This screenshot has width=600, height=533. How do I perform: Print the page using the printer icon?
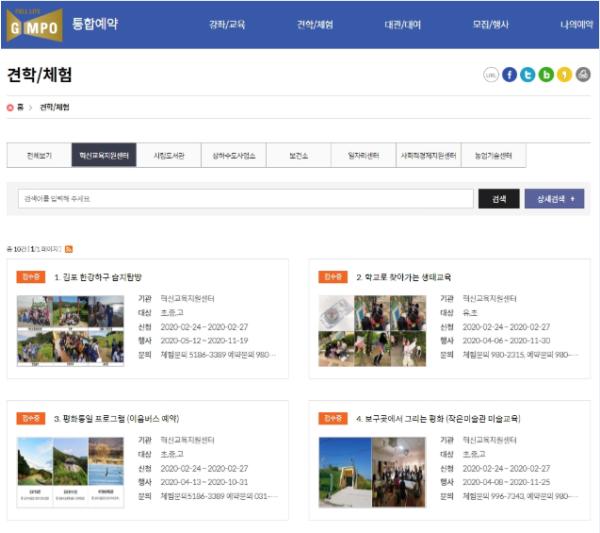coord(583,75)
